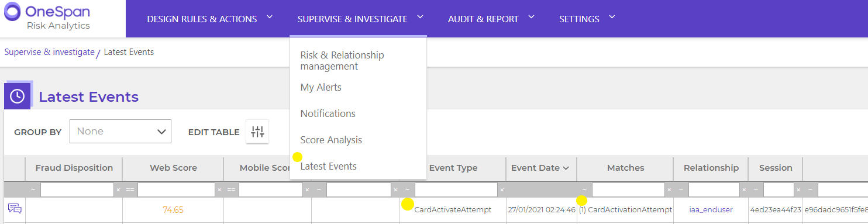This screenshot has width=868, height=224.
Task: Click the value e96dadc9651f5fe8
Action: [836, 209]
